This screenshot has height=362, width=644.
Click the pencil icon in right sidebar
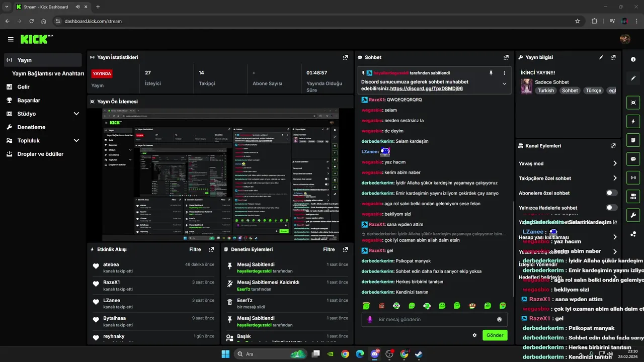coord(633,78)
